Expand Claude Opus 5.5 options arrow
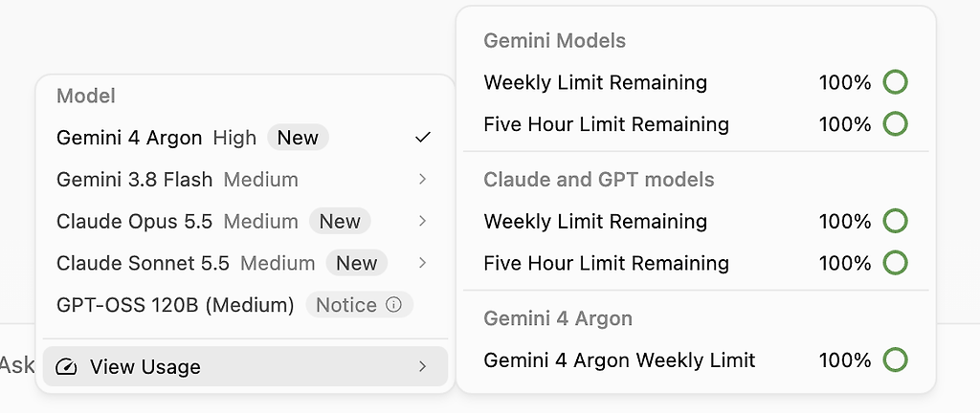The width and height of the screenshot is (980, 413). pos(423,221)
